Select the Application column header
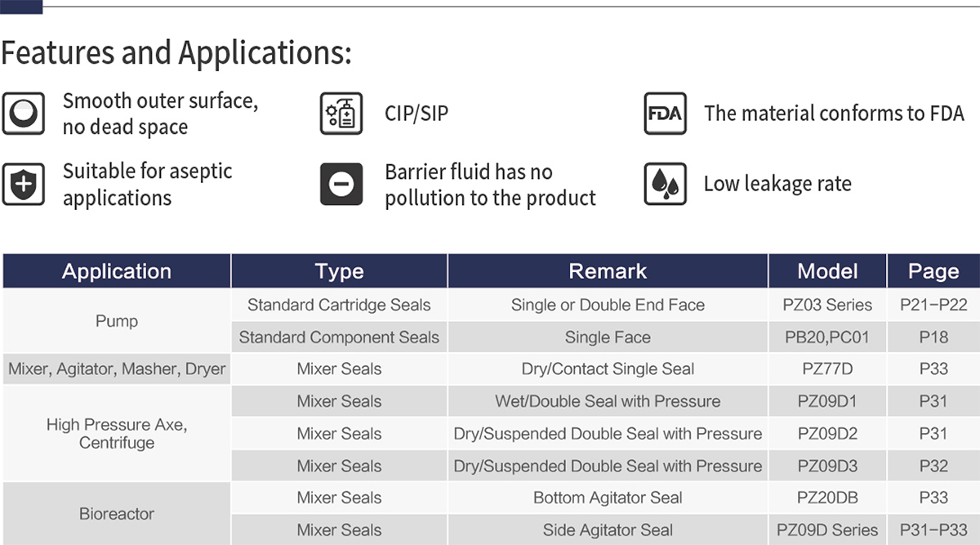This screenshot has width=980, height=545. 117,271
